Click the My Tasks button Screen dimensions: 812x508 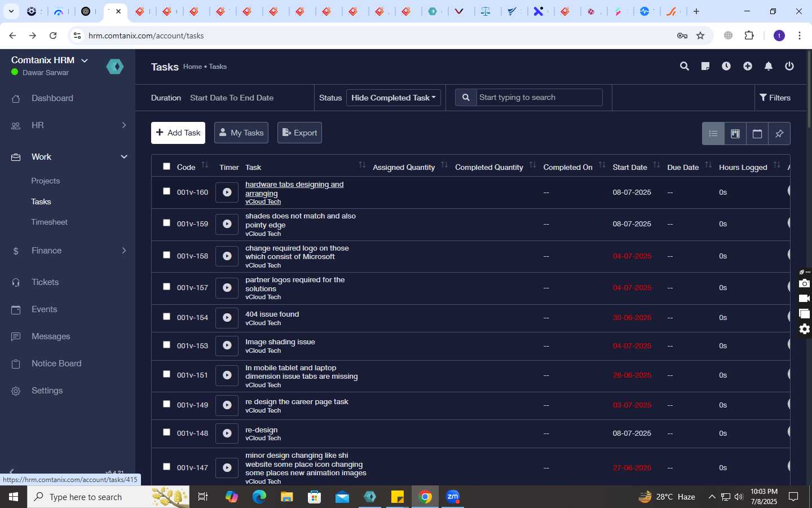pyautogui.click(x=241, y=133)
